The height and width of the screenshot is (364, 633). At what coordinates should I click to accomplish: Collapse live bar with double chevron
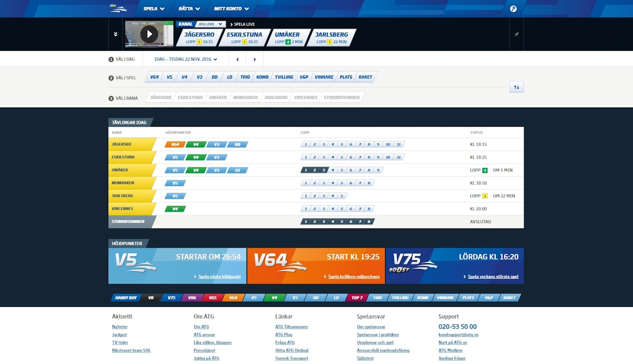pos(116,34)
